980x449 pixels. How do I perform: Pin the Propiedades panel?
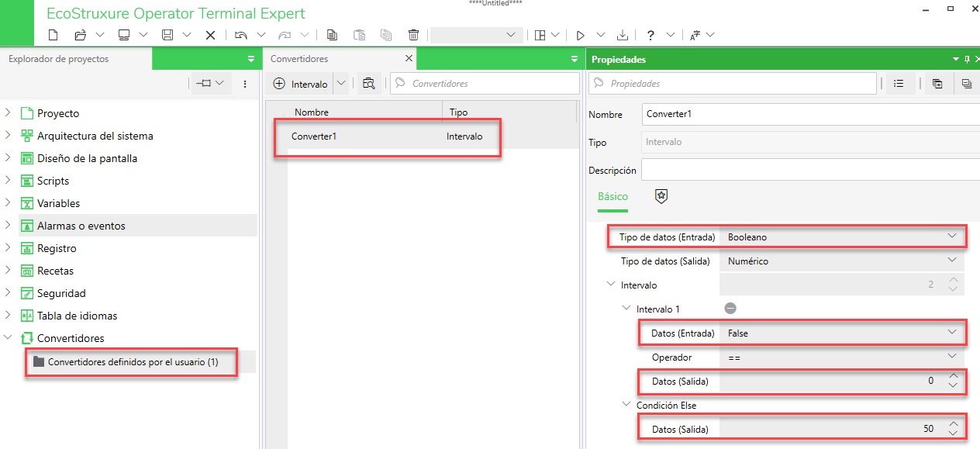pyautogui.click(x=967, y=60)
